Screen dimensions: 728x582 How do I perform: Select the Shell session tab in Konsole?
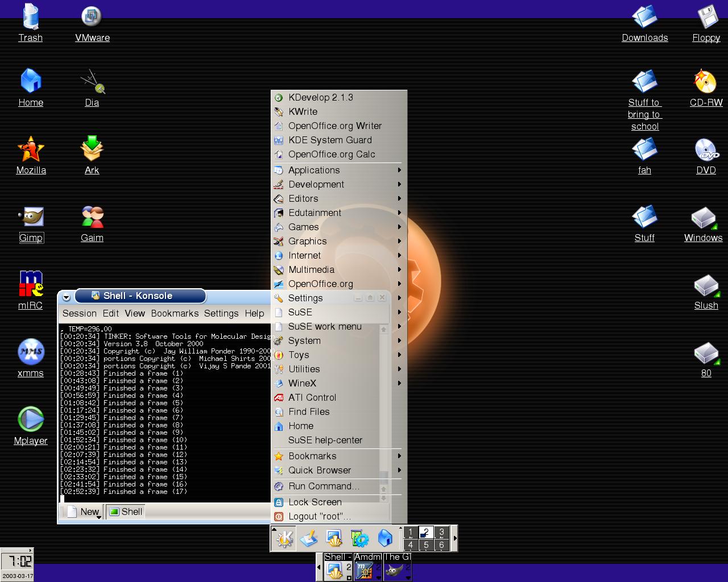[x=126, y=512]
